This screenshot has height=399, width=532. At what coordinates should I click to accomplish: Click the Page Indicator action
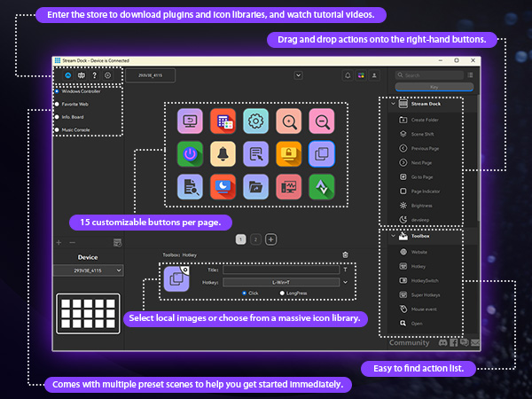(x=419, y=191)
